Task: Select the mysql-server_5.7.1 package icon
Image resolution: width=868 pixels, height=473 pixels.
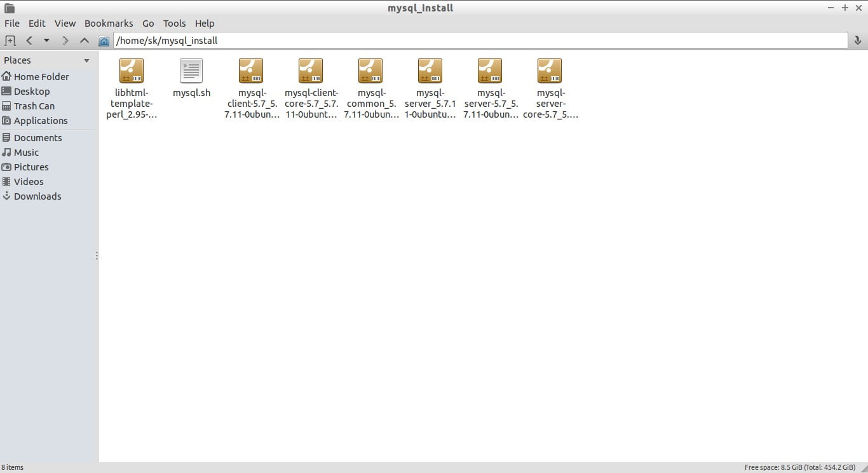Action: click(430, 71)
